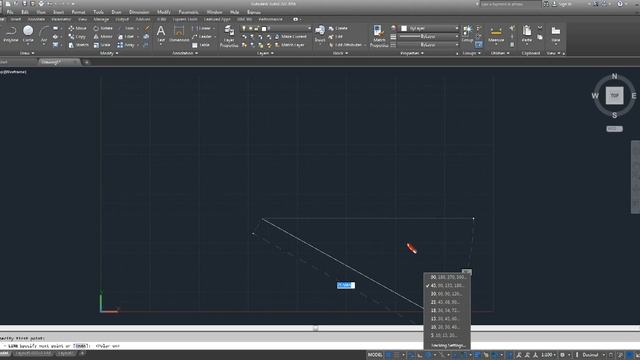Activate the Trim tool
The height and width of the screenshot is (360, 640).
[x=127, y=28]
